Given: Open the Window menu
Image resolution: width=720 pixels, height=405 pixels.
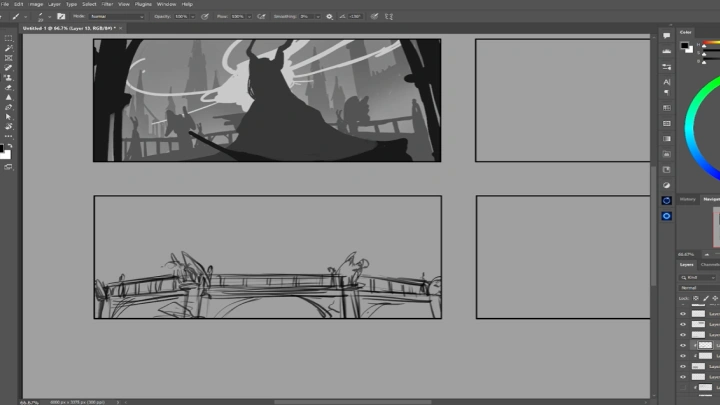Looking at the screenshot, I should coord(166,4).
